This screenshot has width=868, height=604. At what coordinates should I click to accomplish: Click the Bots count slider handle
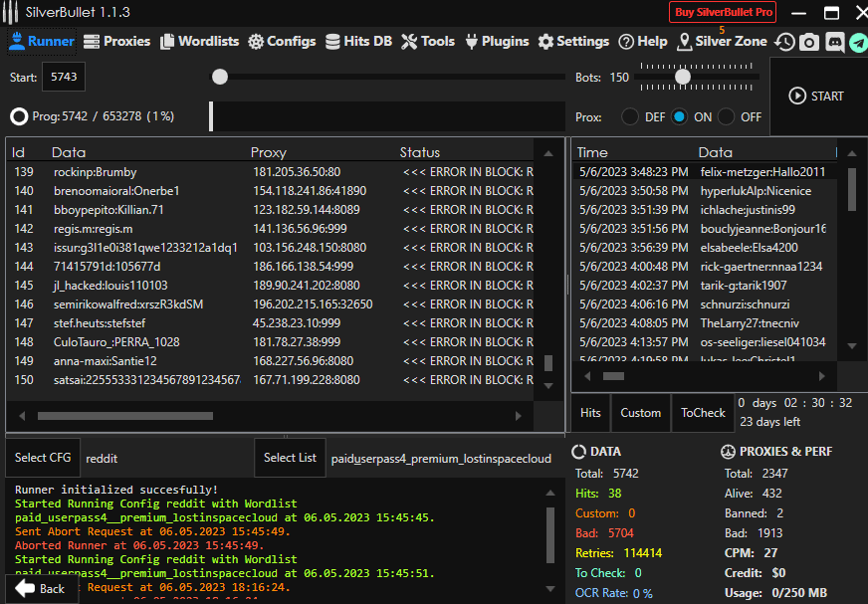click(683, 77)
